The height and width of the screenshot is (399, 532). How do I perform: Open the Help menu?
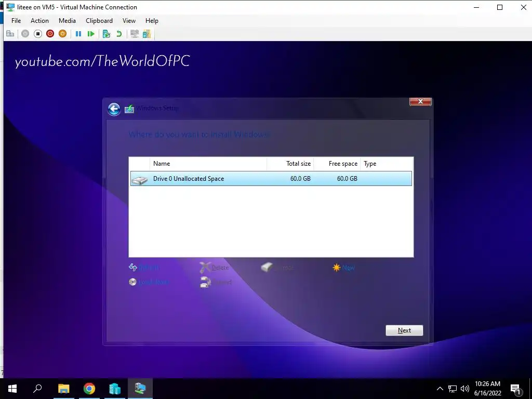tap(152, 21)
